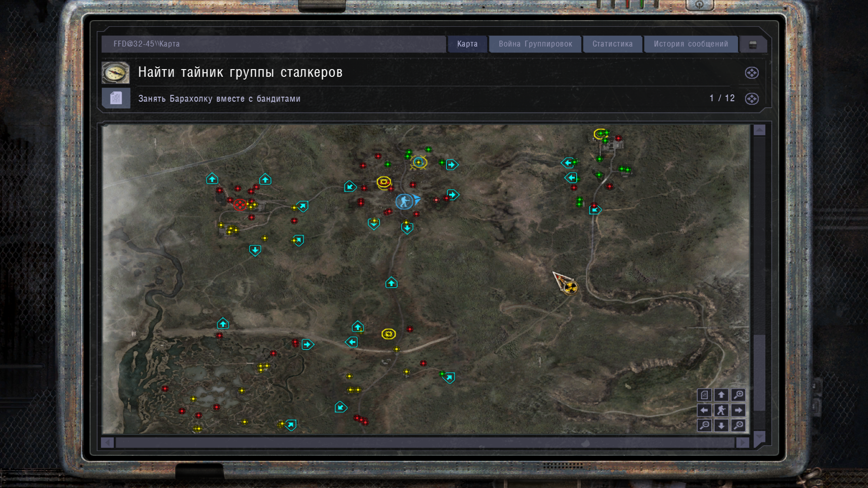Click the zoom-in magnifier map button
The width and height of the screenshot is (868, 488).
(738, 395)
